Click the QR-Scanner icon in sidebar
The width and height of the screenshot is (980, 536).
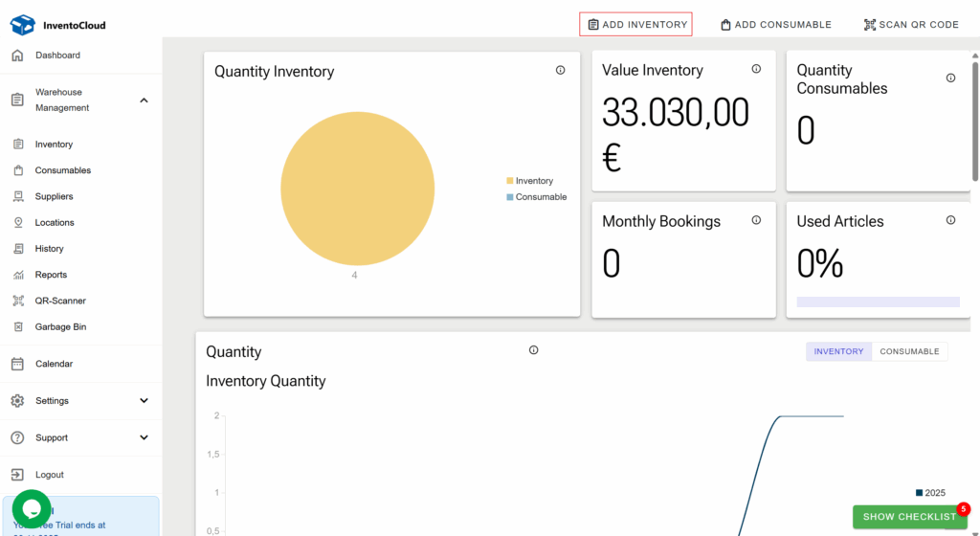pyautogui.click(x=19, y=301)
